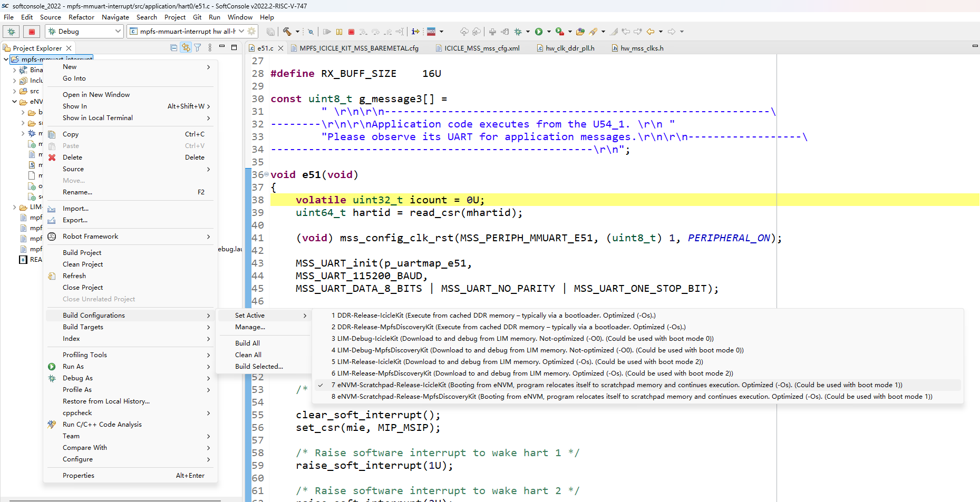Click the Run C/C++ Code Analysis icon
The width and height of the screenshot is (980, 502).
click(x=52, y=425)
